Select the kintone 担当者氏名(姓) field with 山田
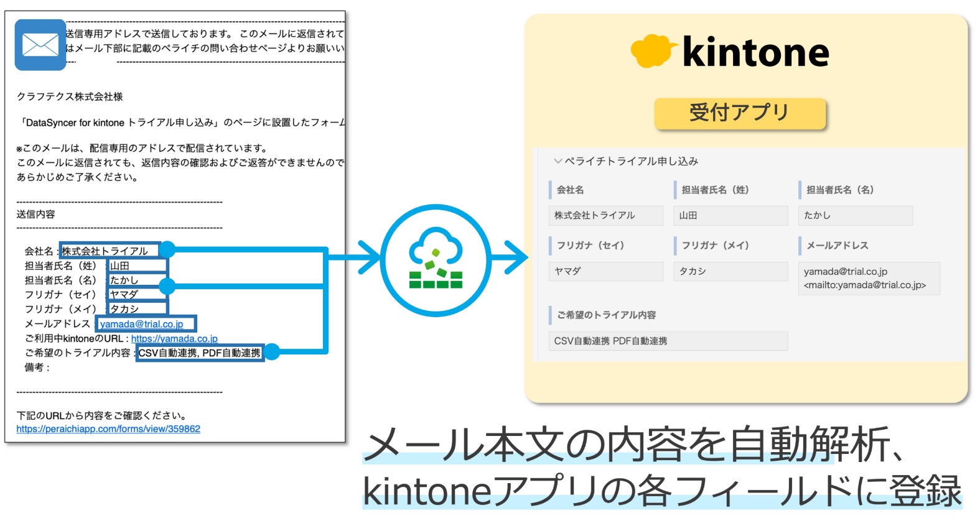 pyautogui.click(x=730, y=215)
